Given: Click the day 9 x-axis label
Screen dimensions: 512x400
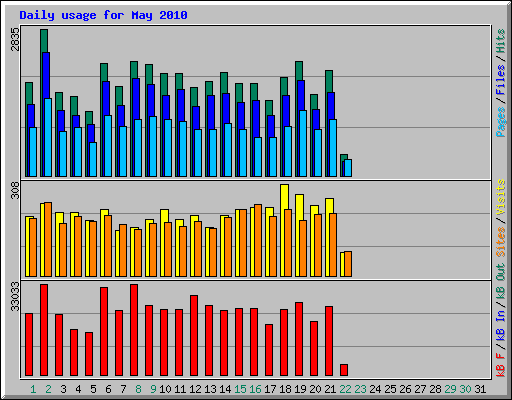Looking at the screenshot, I should tap(153, 389).
